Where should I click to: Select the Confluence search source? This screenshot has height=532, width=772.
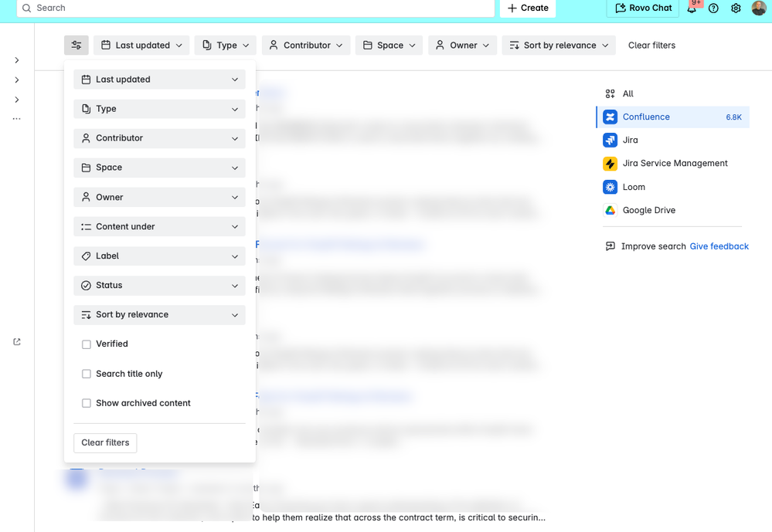(672, 117)
